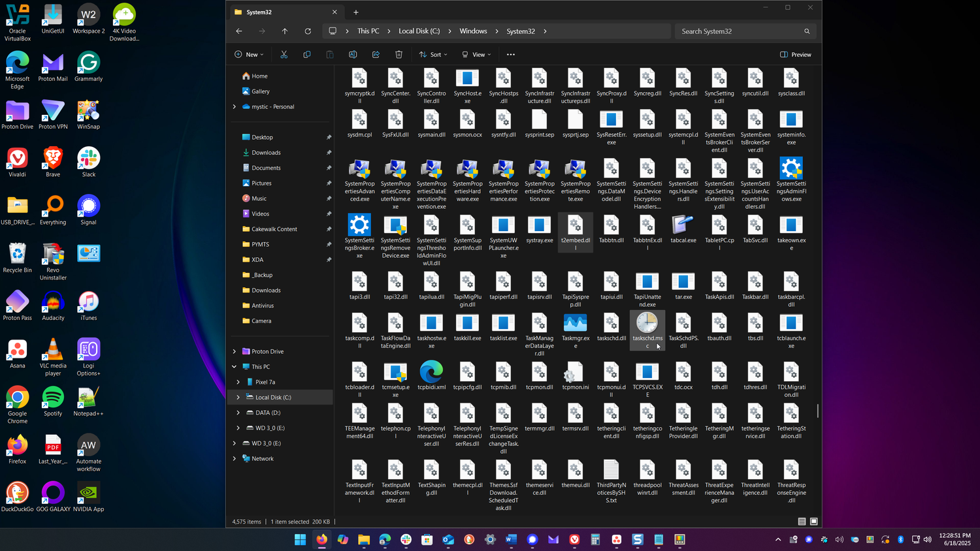Click the Share icon in toolbar

(x=376, y=54)
